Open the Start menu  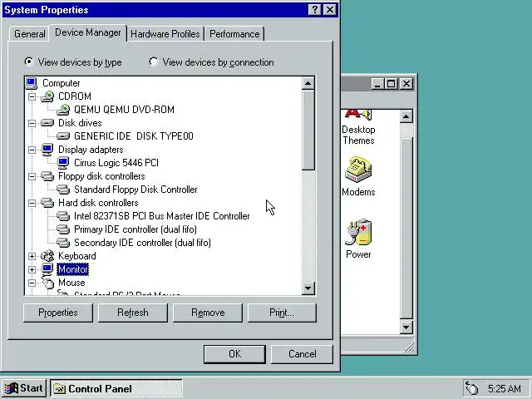pyautogui.click(x=24, y=388)
